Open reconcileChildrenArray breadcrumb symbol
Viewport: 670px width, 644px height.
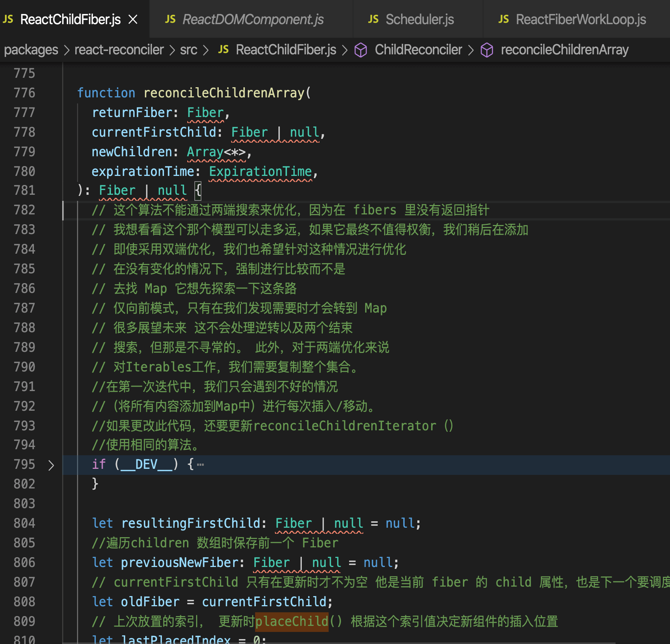(565, 50)
